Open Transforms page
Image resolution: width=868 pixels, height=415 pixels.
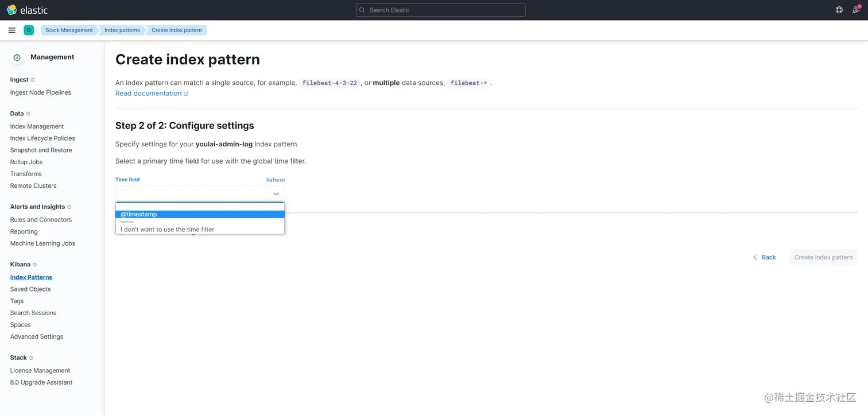click(x=26, y=174)
